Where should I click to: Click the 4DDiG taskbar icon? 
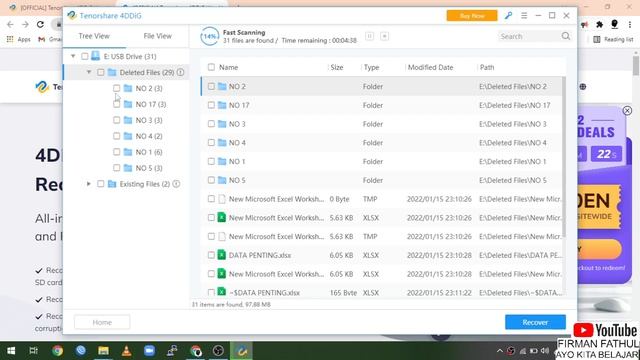(242, 351)
